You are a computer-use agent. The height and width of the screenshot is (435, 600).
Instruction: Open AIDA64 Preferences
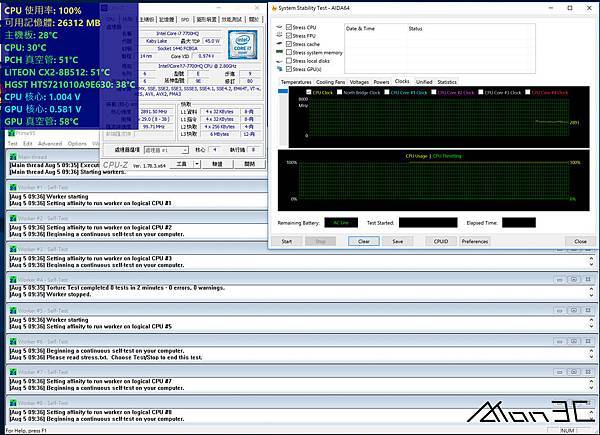(x=475, y=241)
